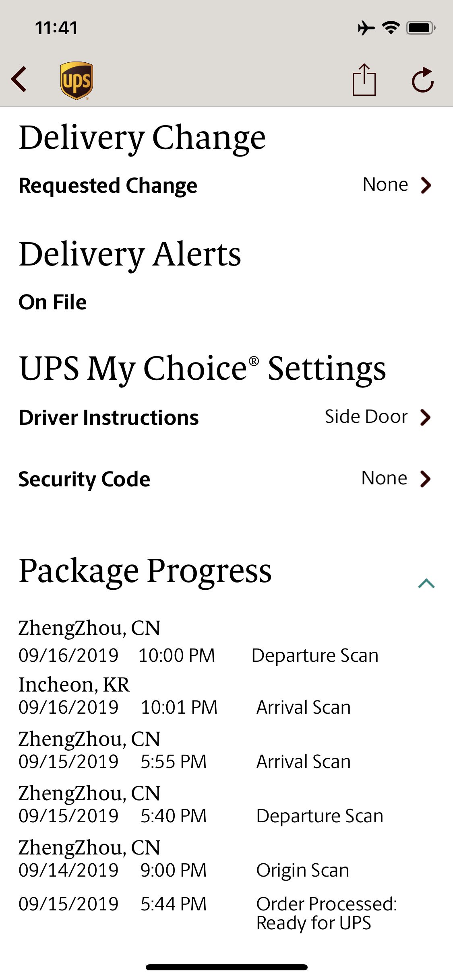The image size is (453, 980).
Task: Tap the battery status icon
Action: point(421,28)
